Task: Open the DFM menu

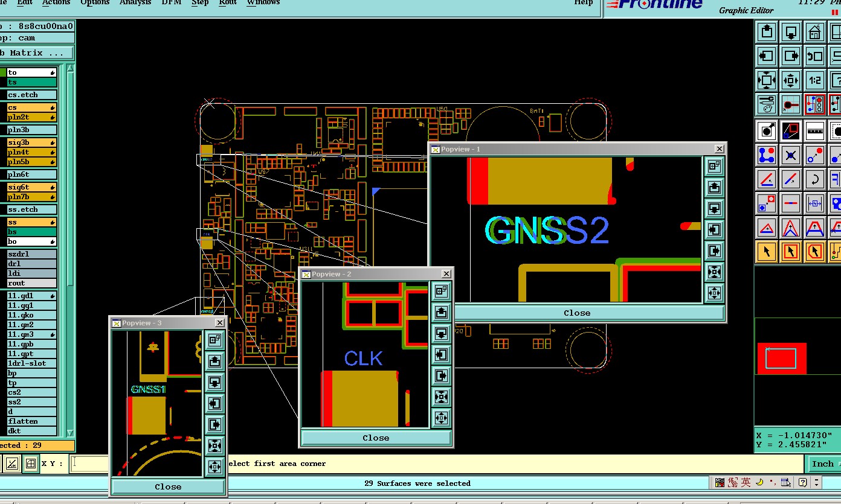Action: click(x=171, y=2)
